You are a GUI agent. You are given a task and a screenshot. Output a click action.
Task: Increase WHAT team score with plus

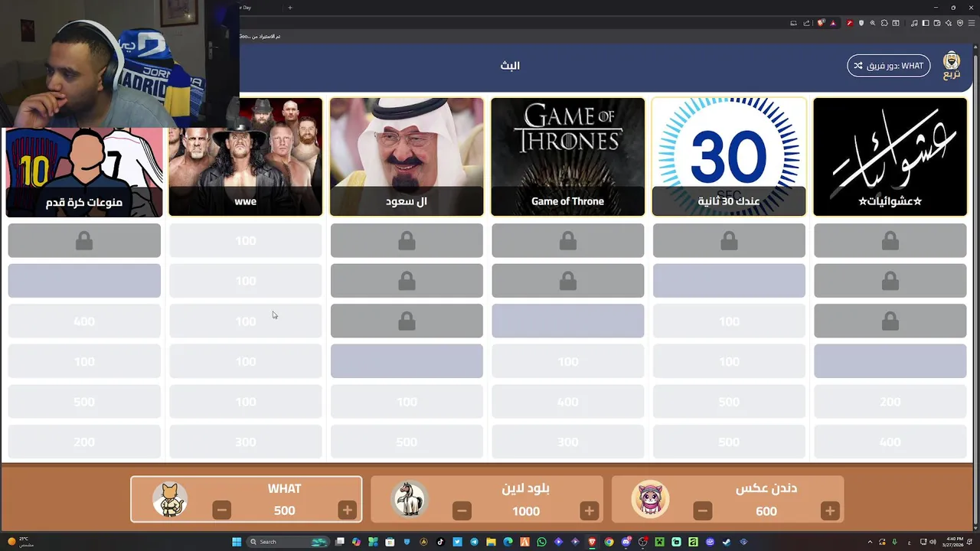tap(347, 510)
